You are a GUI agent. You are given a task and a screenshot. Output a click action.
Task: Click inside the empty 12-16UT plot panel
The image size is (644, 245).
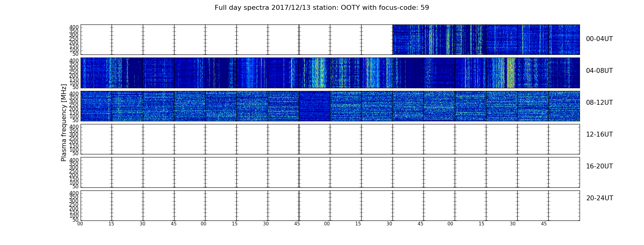330,139
